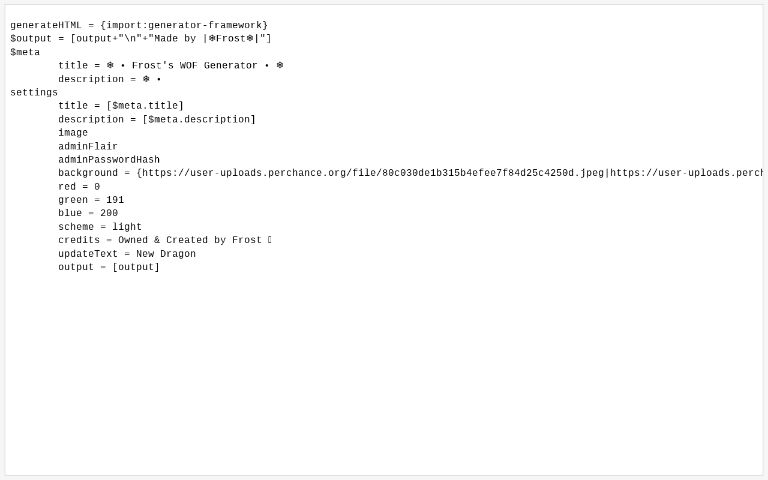Select the Frost's WOF Generator title line
768x480 pixels.
(x=170, y=65)
